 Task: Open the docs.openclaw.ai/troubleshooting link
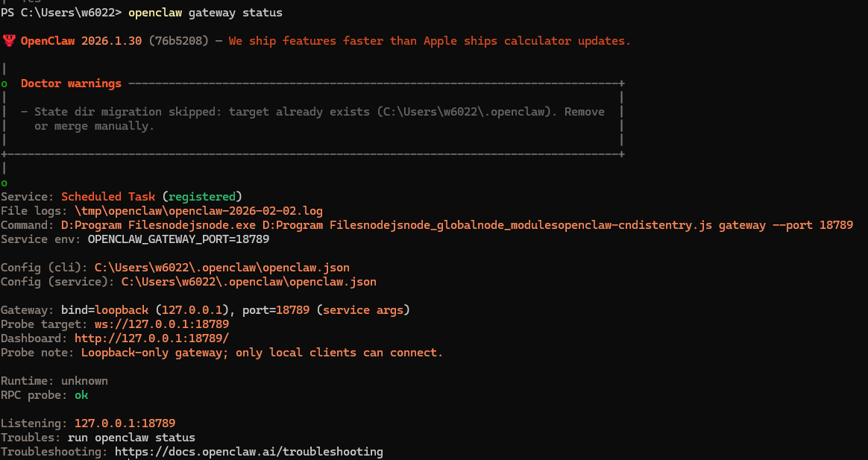[x=249, y=452]
